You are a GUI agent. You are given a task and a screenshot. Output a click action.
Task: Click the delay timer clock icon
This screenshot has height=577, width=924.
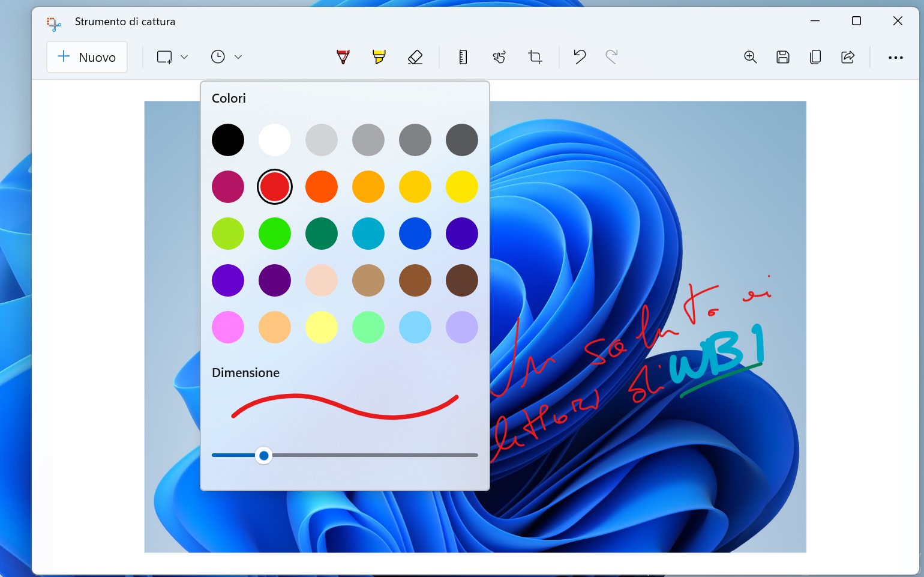pyautogui.click(x=218, y=57)
